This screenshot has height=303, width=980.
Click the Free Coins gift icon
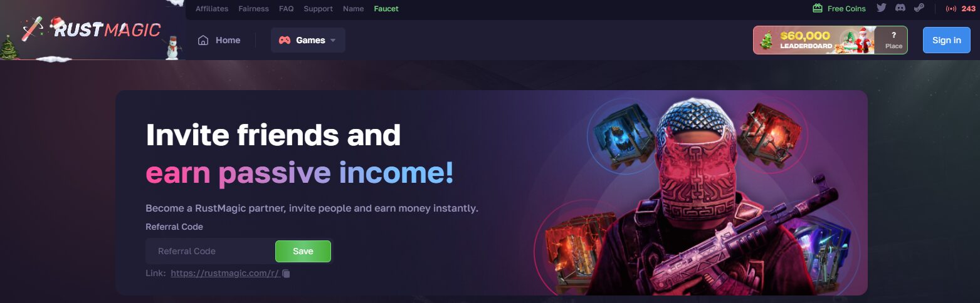point(818,8)
